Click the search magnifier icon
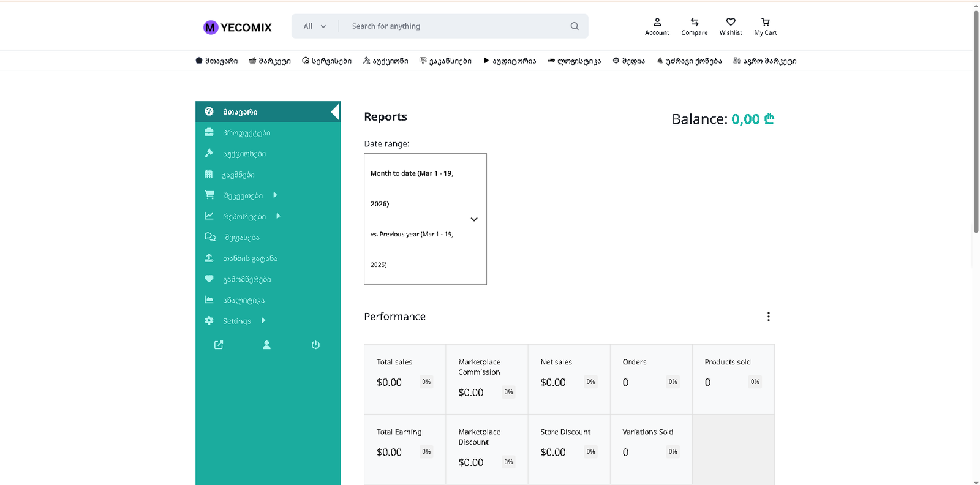Image resolution: width=980 pixels, height=485 pixels. tap(574, 26)
